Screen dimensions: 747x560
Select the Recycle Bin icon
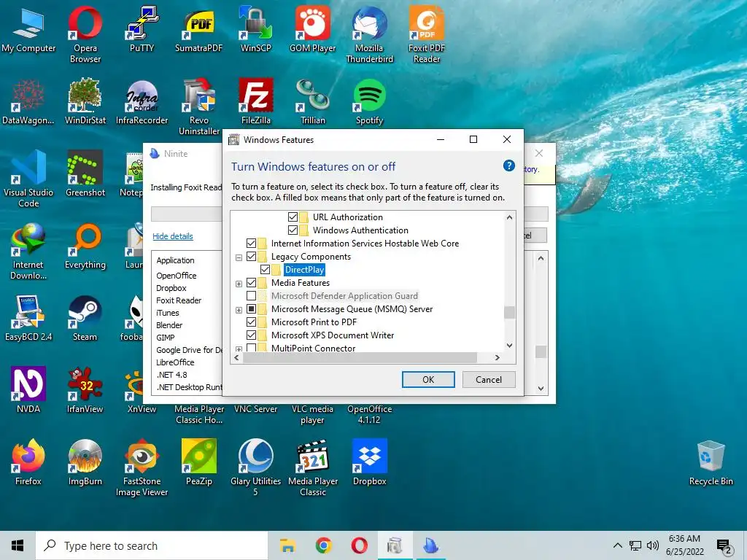[x=711, y=463]
